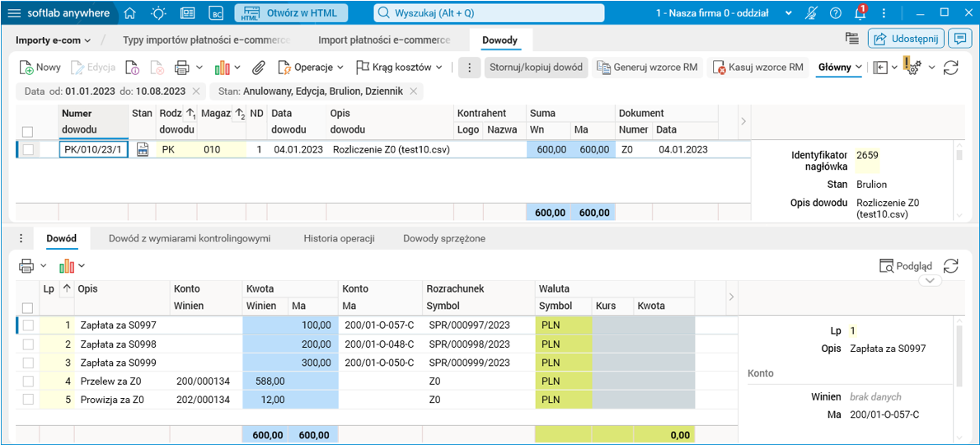Open the help question mark icon

[x=836, y=13]
